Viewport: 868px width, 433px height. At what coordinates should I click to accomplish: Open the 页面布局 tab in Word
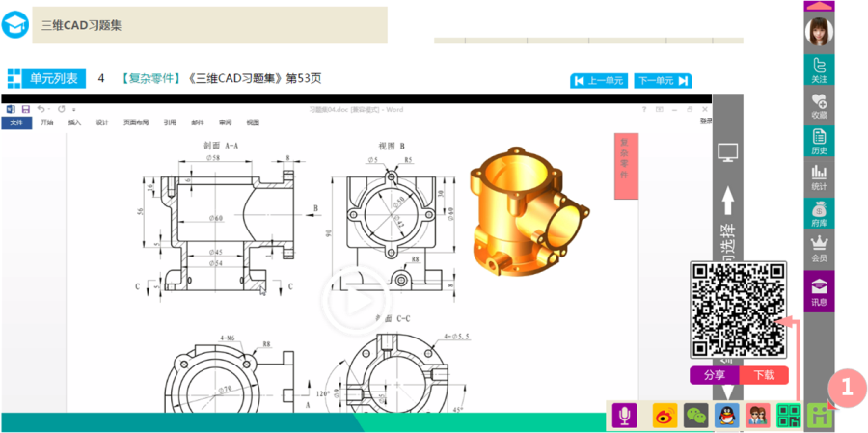pyautogui.click(x=136, y=122)
